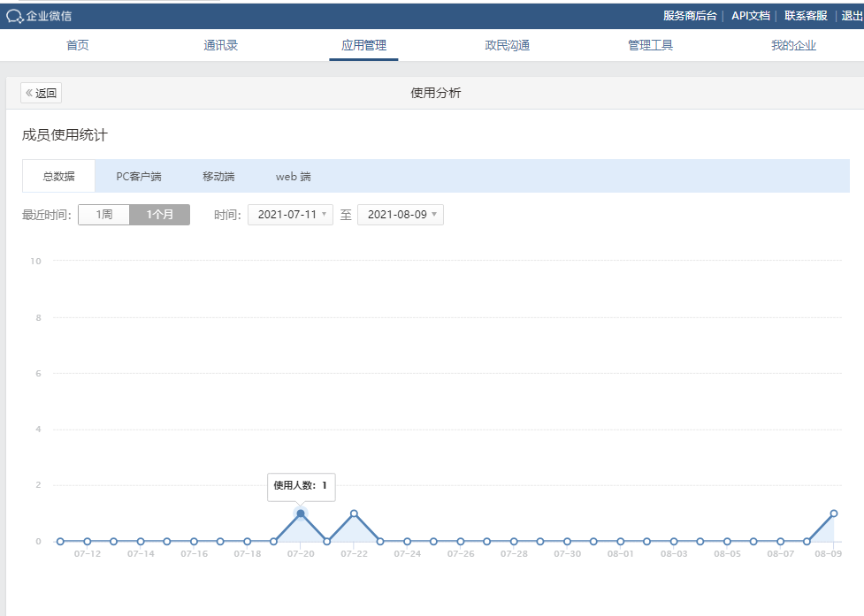Switch to the 移动端 tab

pyautogui.click(x=218, y=177)
